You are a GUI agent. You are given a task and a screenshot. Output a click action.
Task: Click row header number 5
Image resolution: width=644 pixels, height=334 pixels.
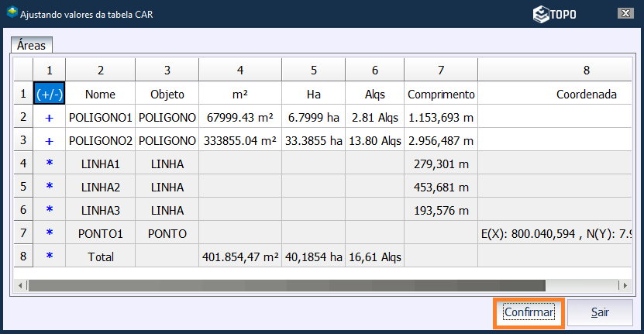pos(23,188)
